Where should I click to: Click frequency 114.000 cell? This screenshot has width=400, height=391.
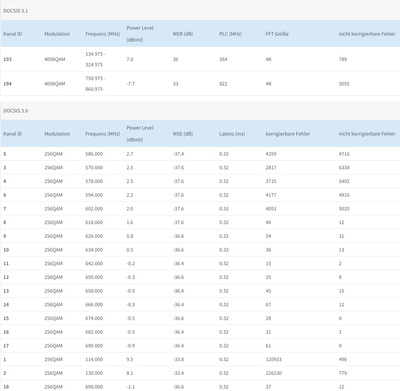point(94,359)
